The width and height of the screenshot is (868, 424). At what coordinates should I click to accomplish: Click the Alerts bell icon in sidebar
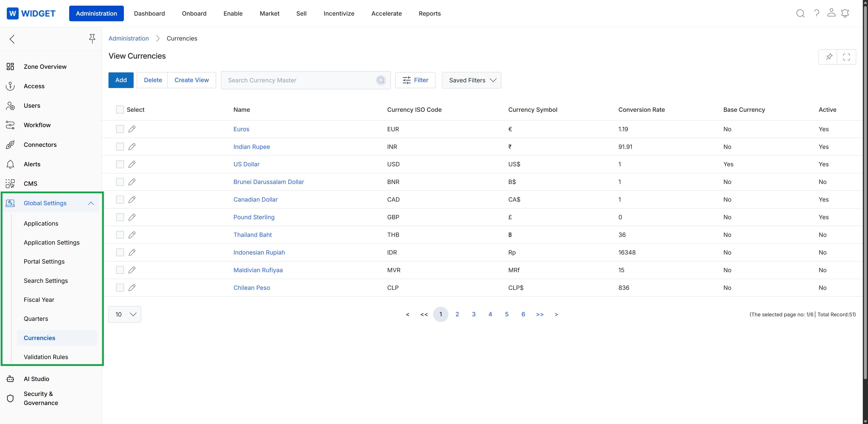click(10, 164)
